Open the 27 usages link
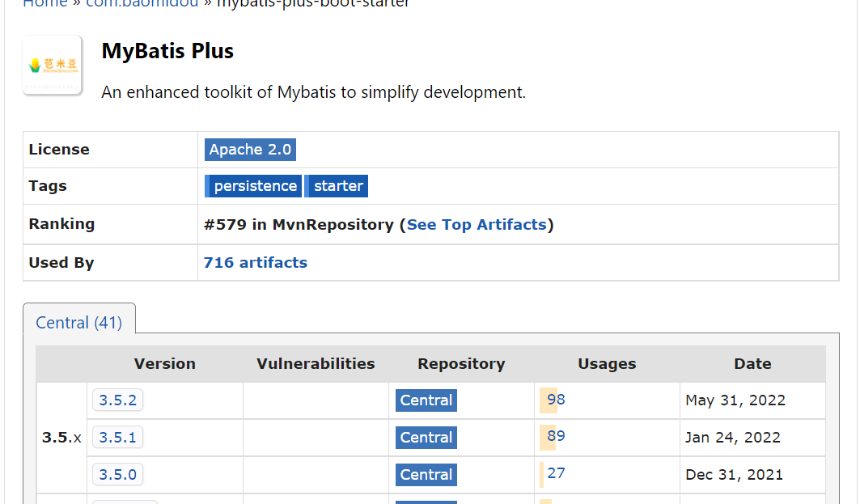 click(x=556, y=472)
